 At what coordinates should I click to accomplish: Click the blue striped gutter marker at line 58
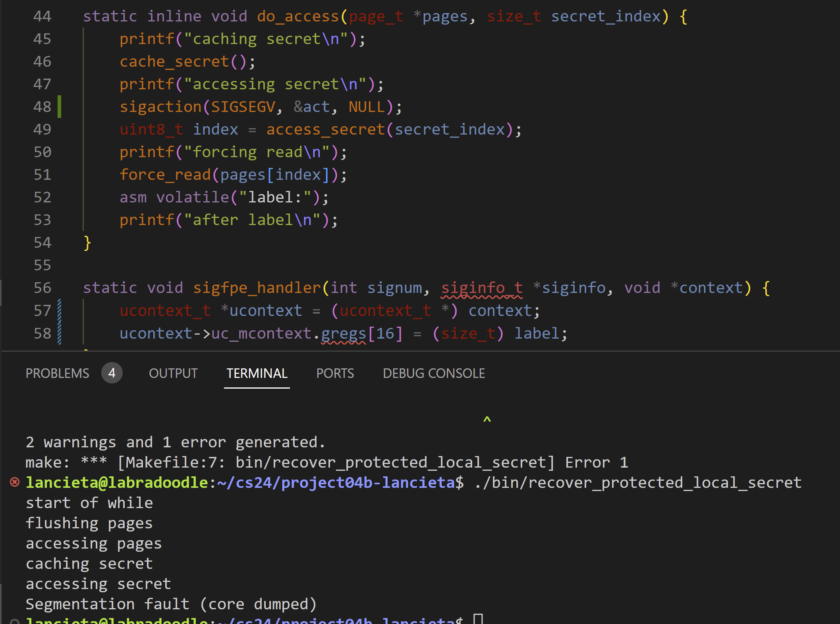pyautogui.click(x=60, y=333)
